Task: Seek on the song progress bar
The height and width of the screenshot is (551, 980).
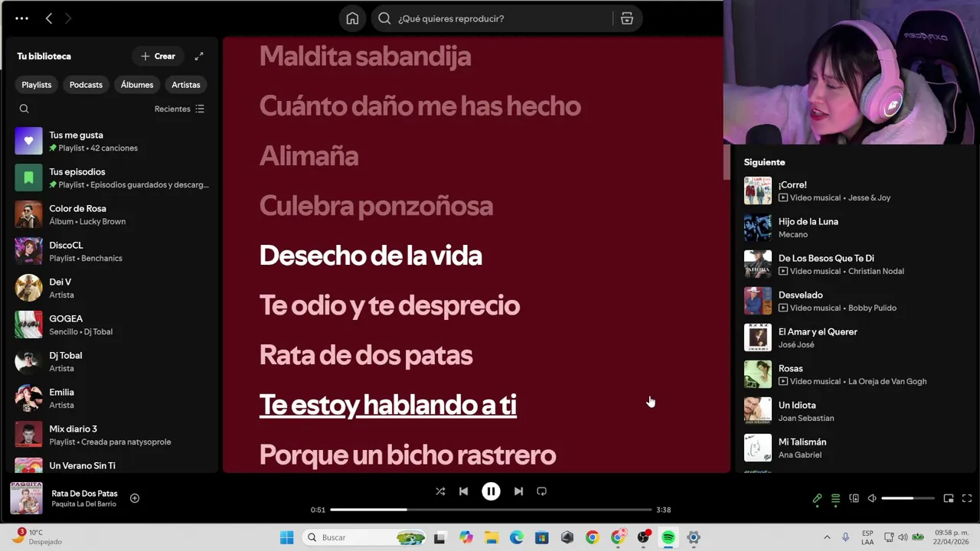Action: pos(491,510)
